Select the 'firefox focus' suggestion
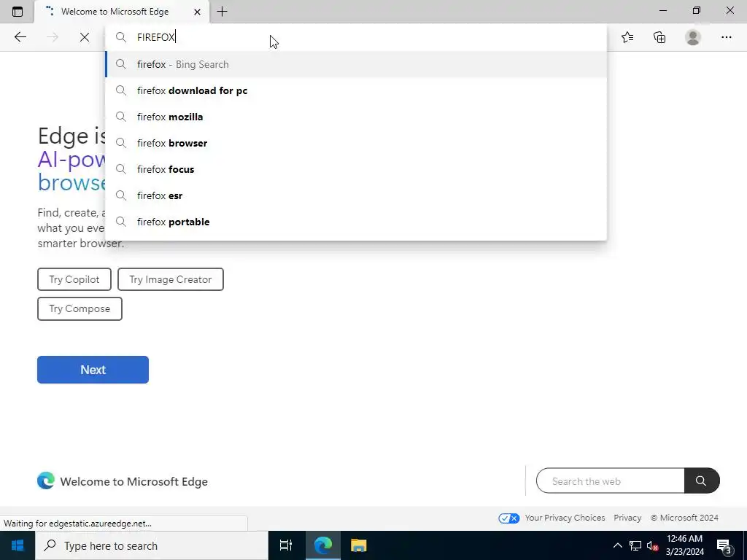This screenshot has width=747, height=560. click(x=356, y=169)
